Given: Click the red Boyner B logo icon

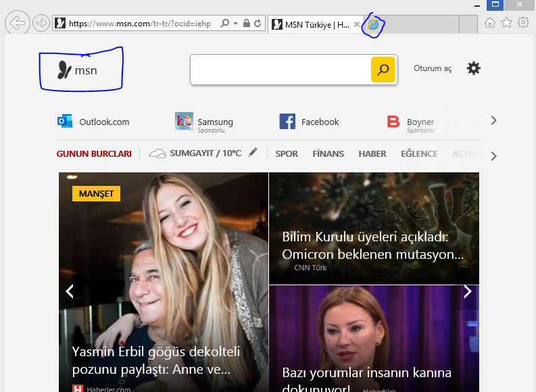Looking at the screenshot, I should (393, 122).
